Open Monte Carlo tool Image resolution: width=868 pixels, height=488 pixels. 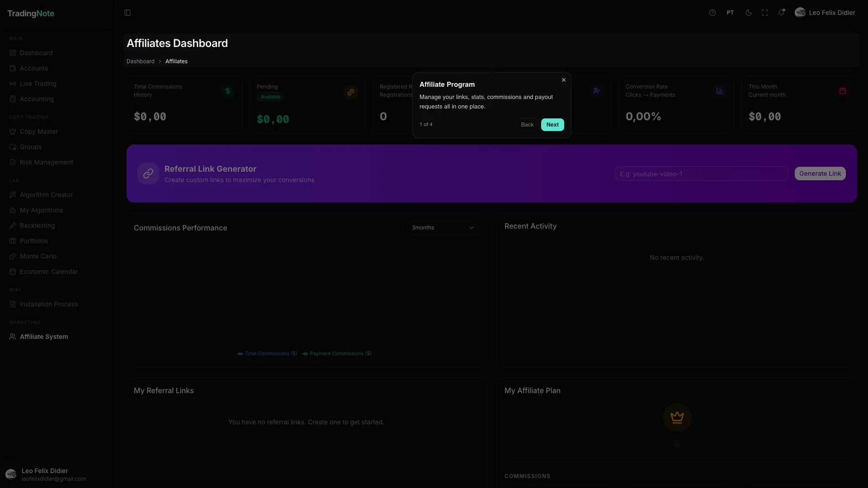57,256
